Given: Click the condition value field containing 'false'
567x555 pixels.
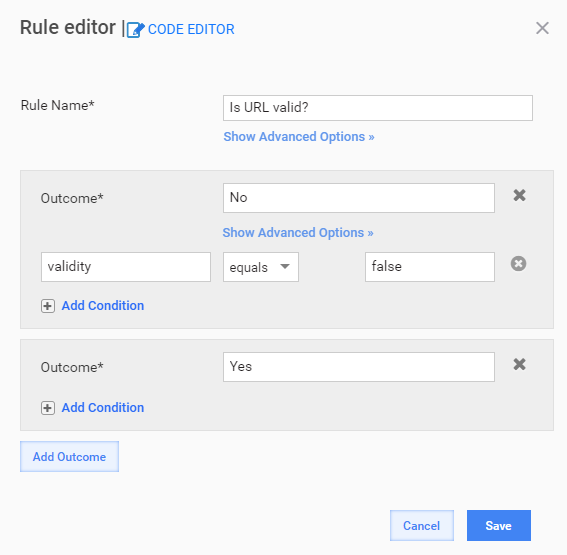Looking at the screenshot, I should (x=430, y=267).
